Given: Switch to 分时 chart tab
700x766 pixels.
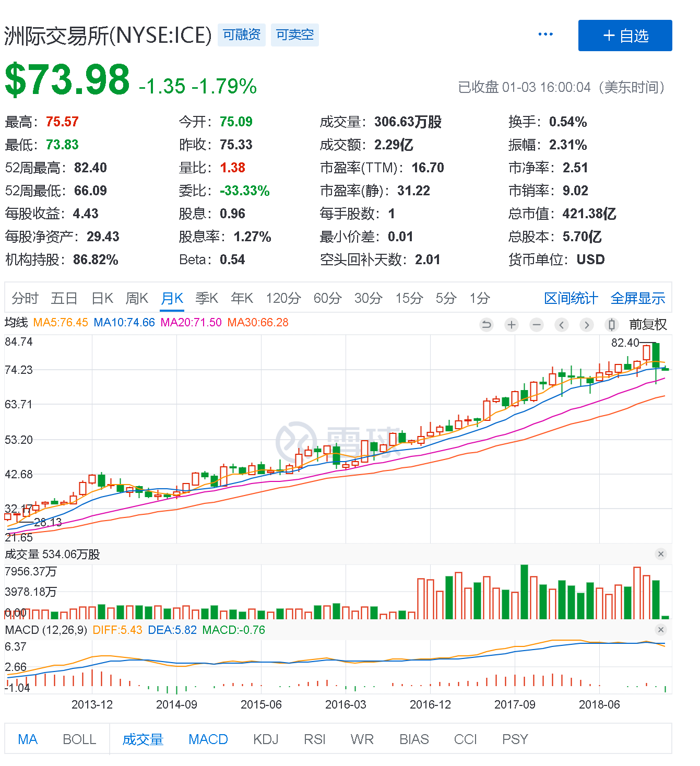Looking at the screenshot, I should click(x=25, y=298).
